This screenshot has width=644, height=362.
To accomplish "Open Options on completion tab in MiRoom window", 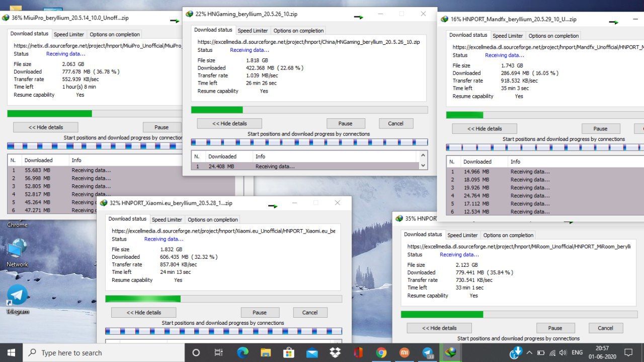I will tap(508, 235).
